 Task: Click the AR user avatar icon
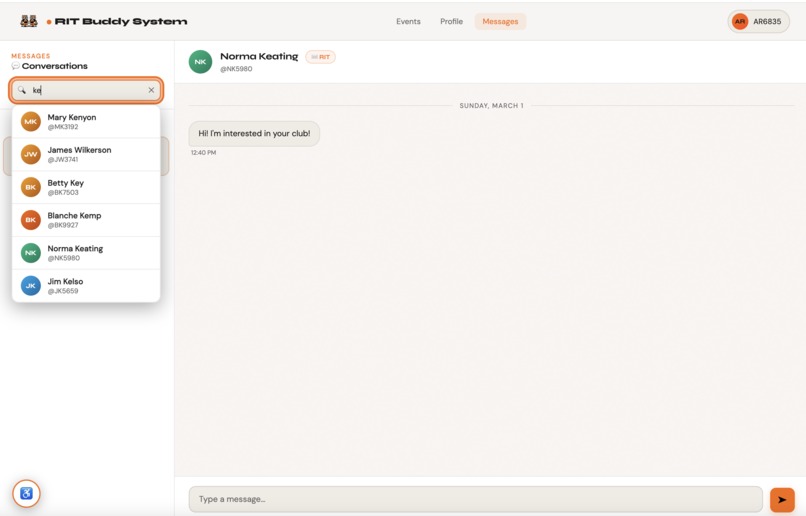click(740, 22)
